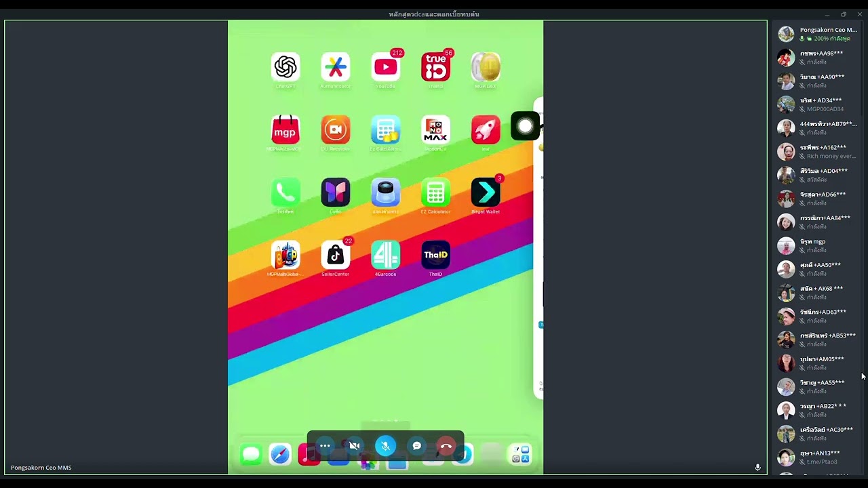Open Messages in the dock
This screenshot has width=868, height=488.
(x=251, y=454)
